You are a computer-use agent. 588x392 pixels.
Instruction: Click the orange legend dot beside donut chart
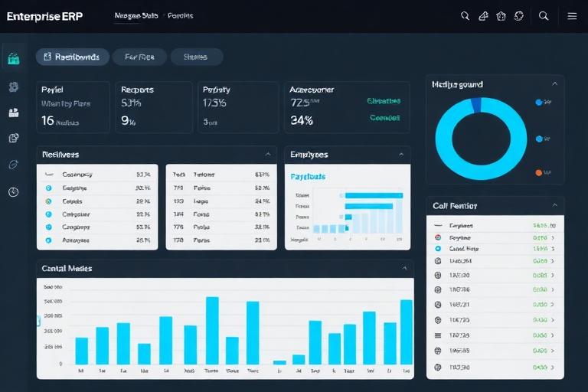point(539,172)
